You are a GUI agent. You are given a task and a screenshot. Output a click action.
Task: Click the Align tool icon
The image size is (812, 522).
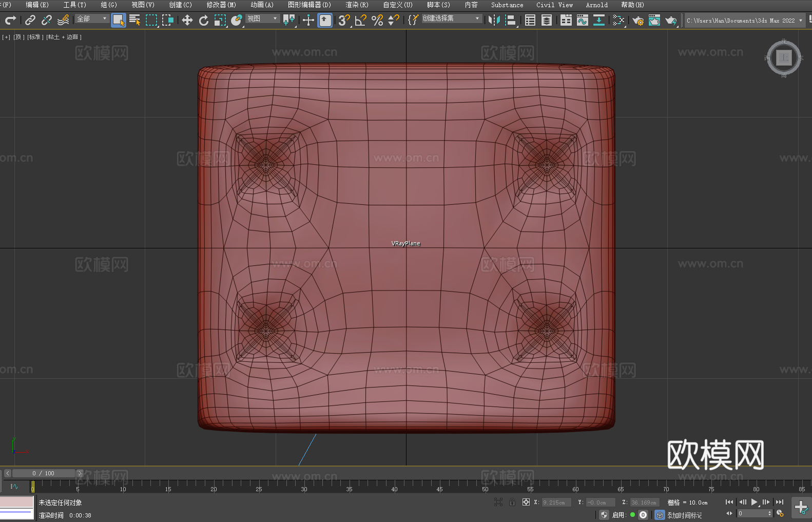click(511, 20)
